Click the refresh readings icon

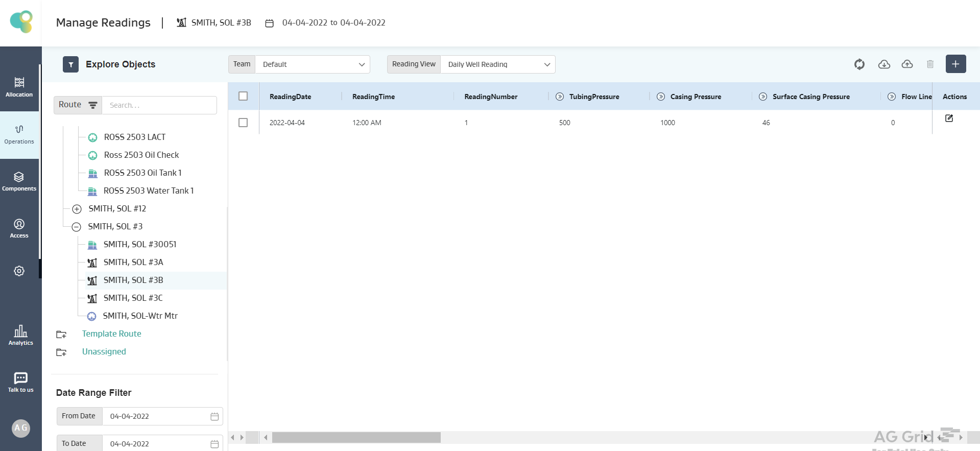pos(859,64)
